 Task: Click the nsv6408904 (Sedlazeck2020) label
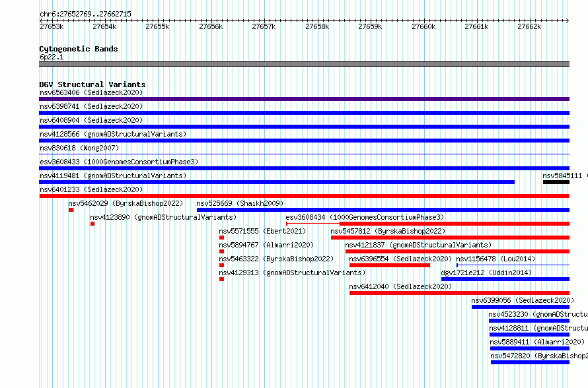[x=91, y=120]
